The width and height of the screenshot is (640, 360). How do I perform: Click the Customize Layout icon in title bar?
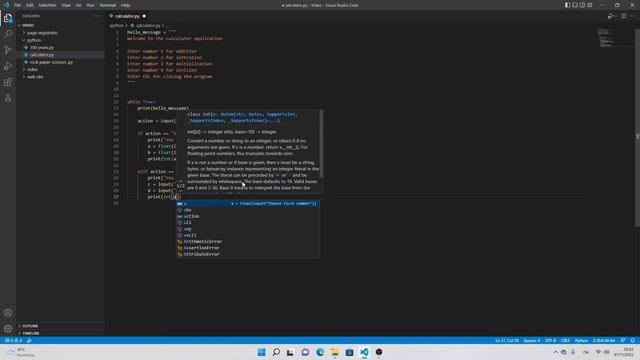[590, 5]
